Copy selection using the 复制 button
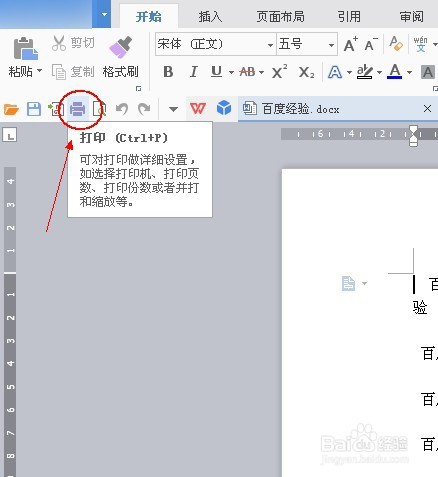Image resolution: width=438 pixels, height=477 pixels. coord(73,72)
